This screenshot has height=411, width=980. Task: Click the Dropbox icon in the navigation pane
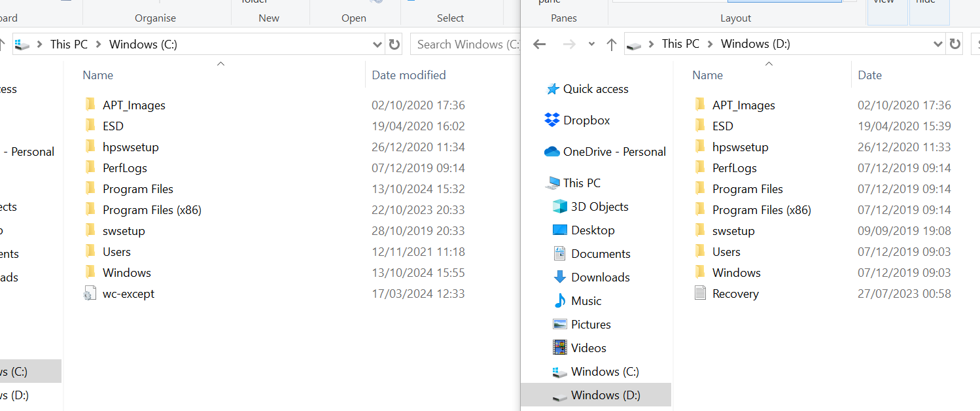coord(551,120)
